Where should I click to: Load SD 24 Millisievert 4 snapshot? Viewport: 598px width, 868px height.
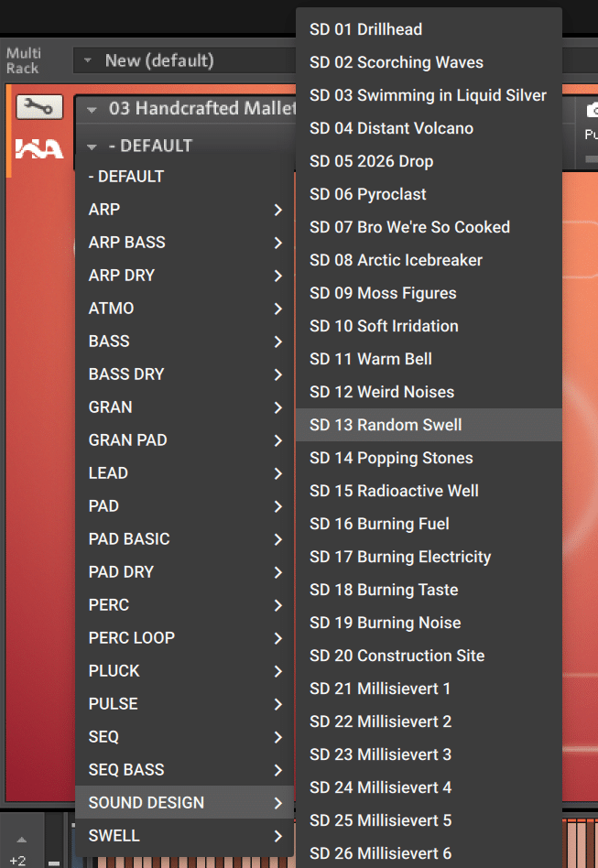[x=429, y=787]
